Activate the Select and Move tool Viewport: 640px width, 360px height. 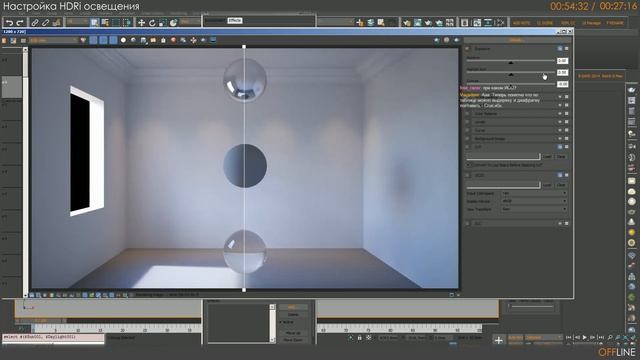(x=141, y=23)
